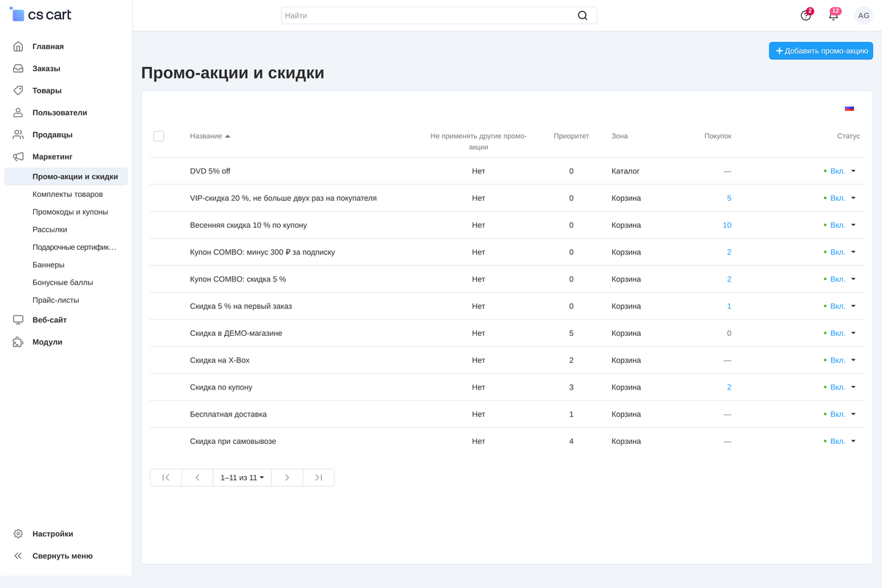Click the Russian flag language icon
Viewport: 882px width, 588px height.
click(850, 108)
